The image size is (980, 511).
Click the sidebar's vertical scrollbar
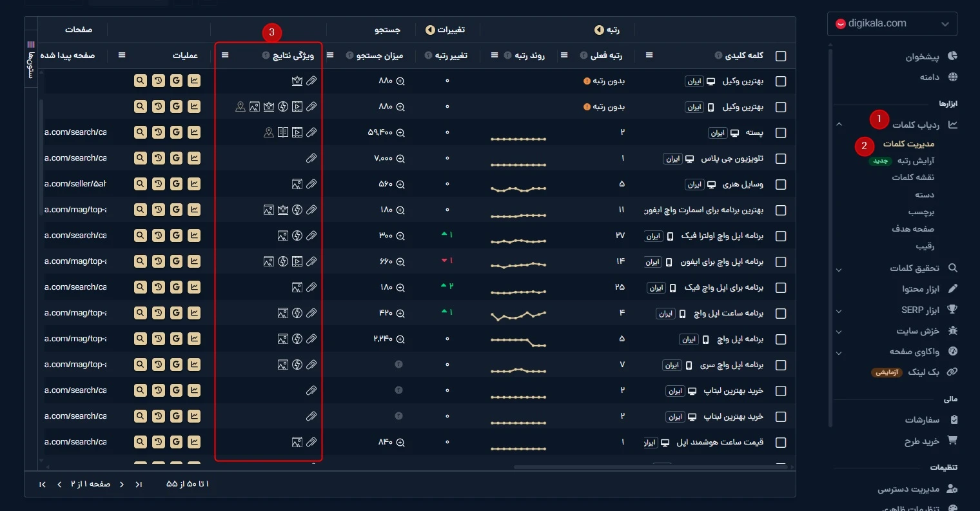(x=830, y=239)
